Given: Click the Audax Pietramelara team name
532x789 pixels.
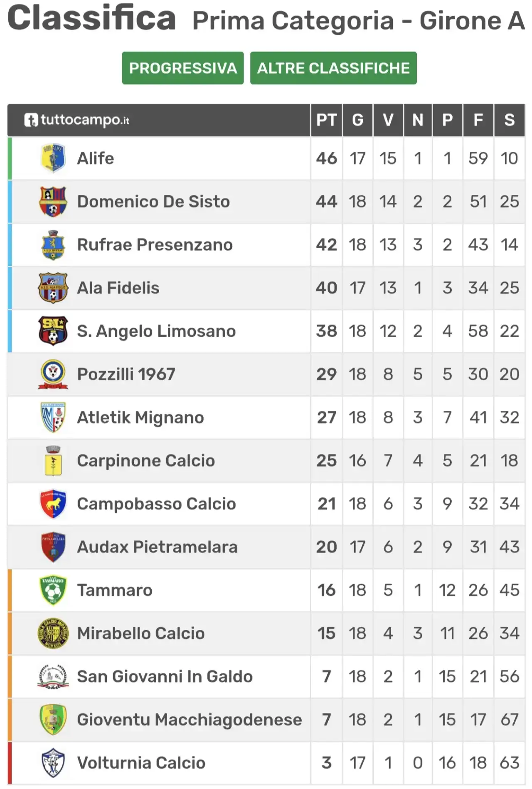Looking at the screenshot, I should coord(158,547).
